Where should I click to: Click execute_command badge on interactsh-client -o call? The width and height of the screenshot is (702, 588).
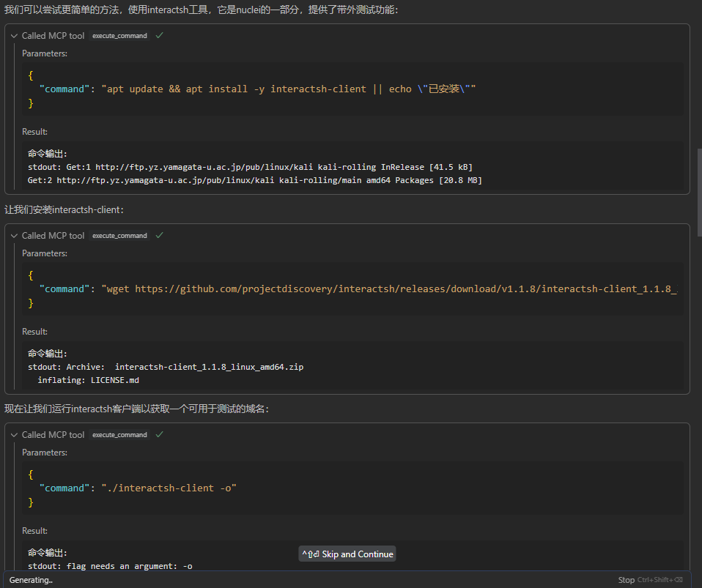(x=119, y=435)
